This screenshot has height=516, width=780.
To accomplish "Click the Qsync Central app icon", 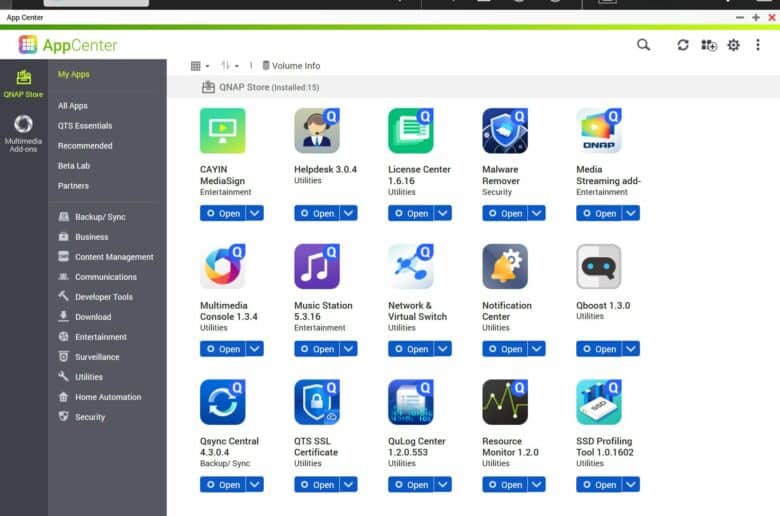I will pos(222,402).
